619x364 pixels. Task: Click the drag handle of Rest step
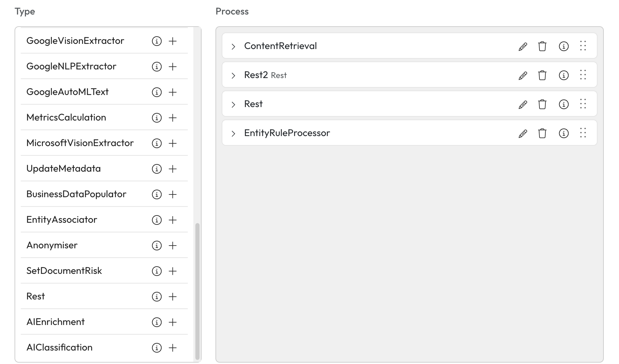[x=583, y=104]
